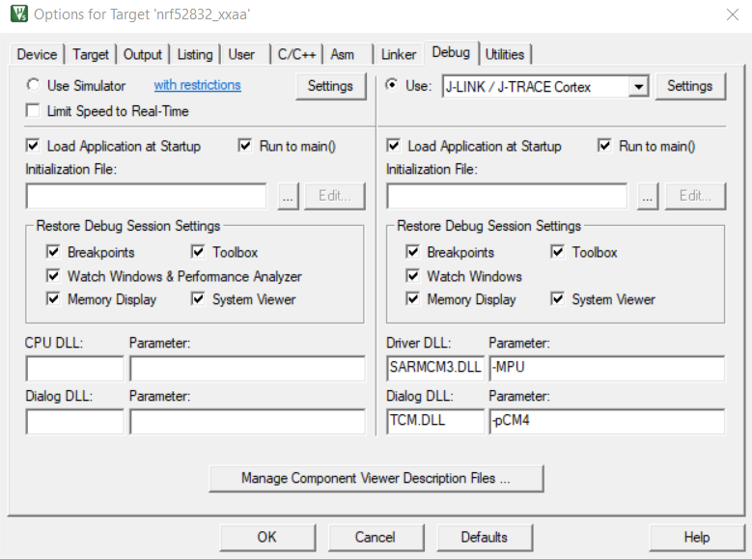
Task: Click simulator Dialog DLL Parameter field
Action: click(247, 421)
